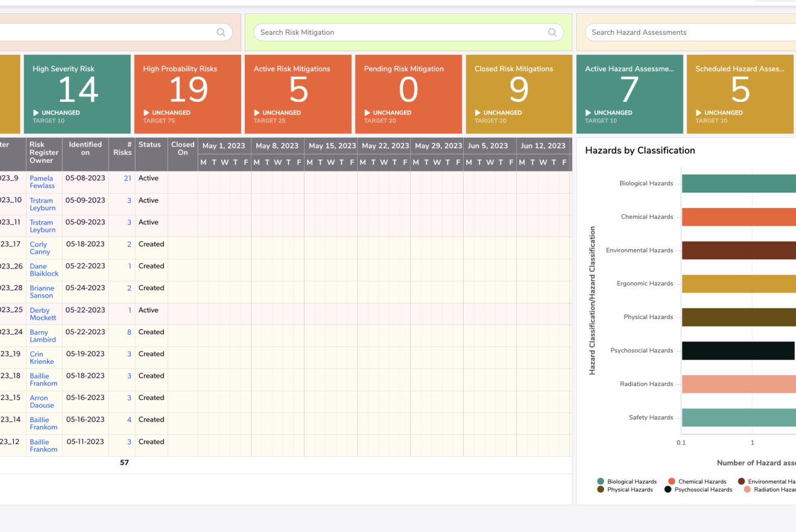Screen dimensions: 796x532
Task: Click the Psychosocial Hazards legend dot
Action: [668, 490]
